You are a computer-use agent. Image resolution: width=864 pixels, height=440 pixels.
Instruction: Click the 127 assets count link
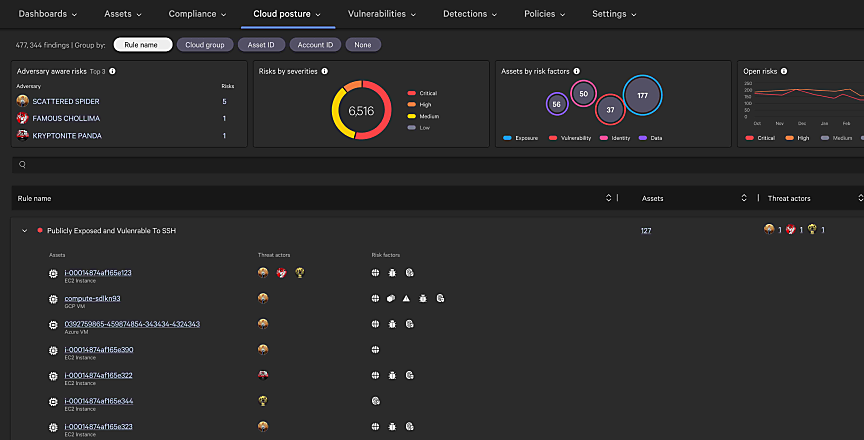point(646,231)
